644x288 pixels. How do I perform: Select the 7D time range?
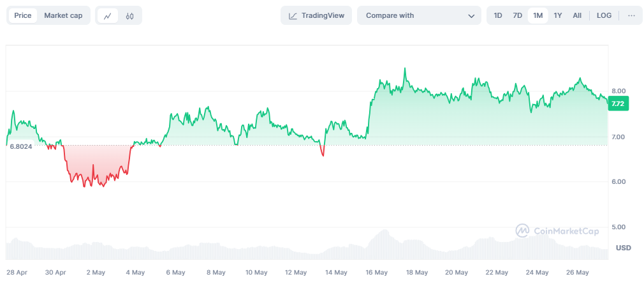[x=518, y=15]
